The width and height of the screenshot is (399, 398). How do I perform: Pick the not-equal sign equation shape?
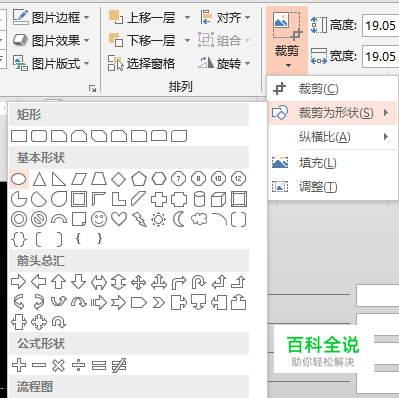point(119,365)
